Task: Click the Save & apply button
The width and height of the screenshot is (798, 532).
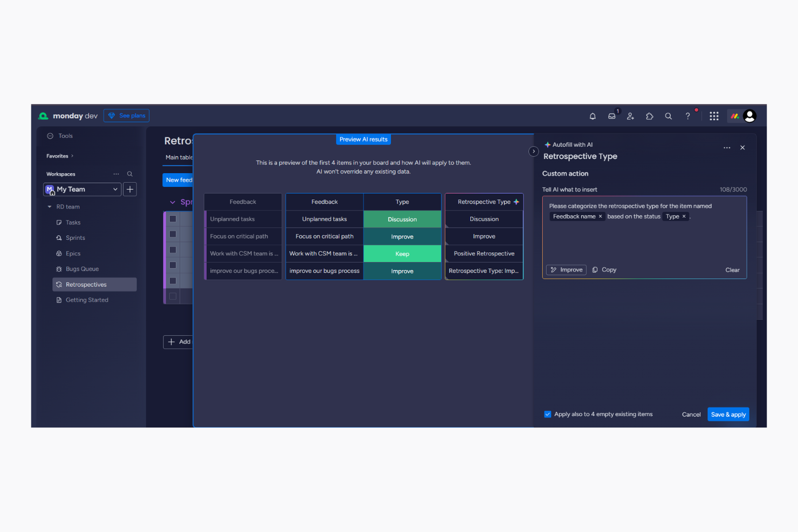Action: 728,414
